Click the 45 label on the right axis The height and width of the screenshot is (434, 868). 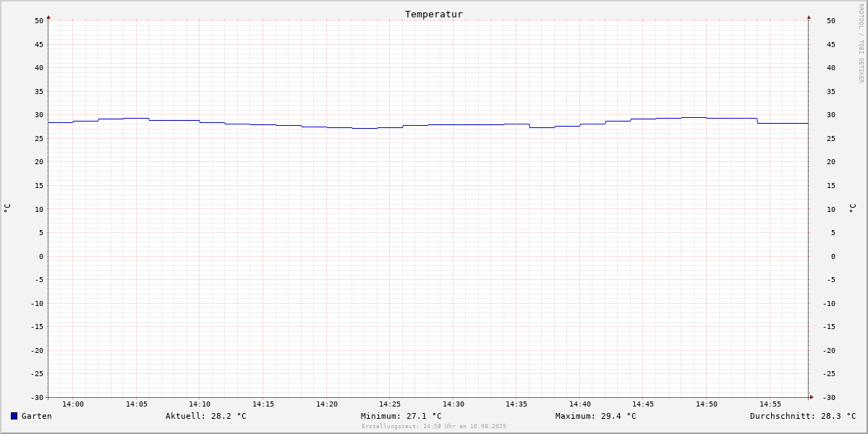[x=831, y=45]
